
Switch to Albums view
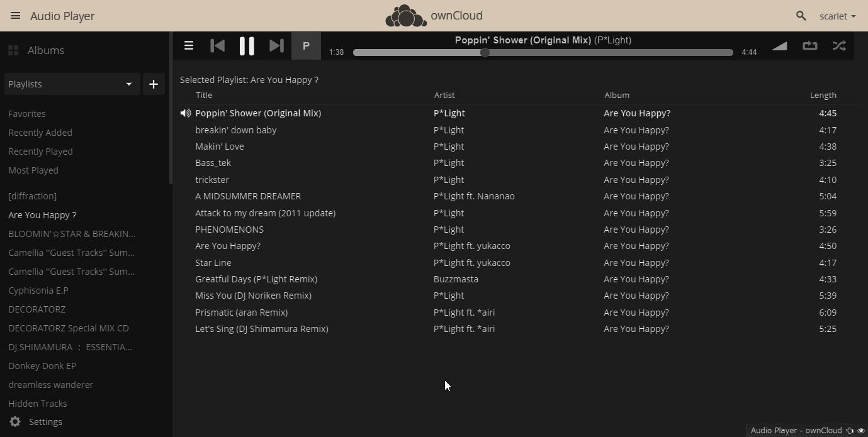[45, 50]
